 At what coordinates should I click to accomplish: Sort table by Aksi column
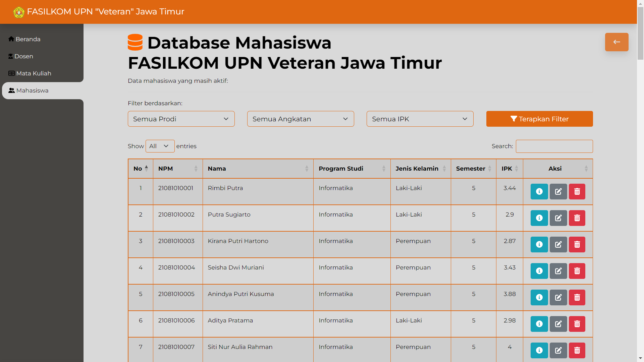click(558, 169)
